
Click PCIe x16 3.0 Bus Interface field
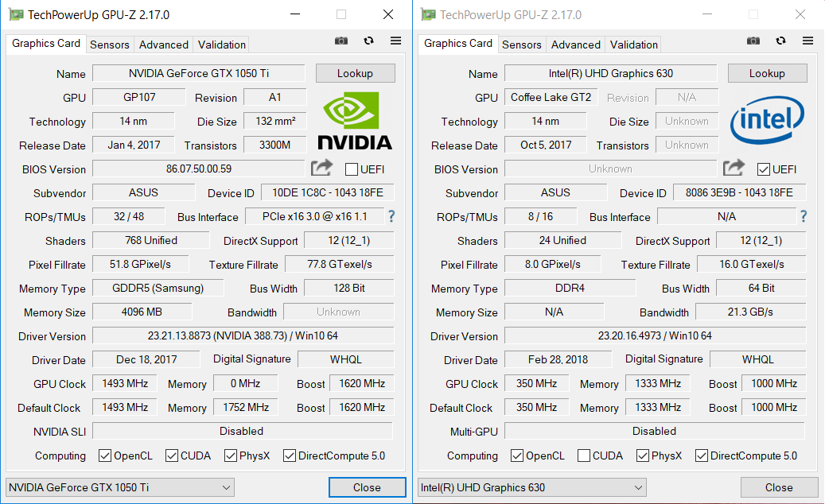click(x=315, y=216)
